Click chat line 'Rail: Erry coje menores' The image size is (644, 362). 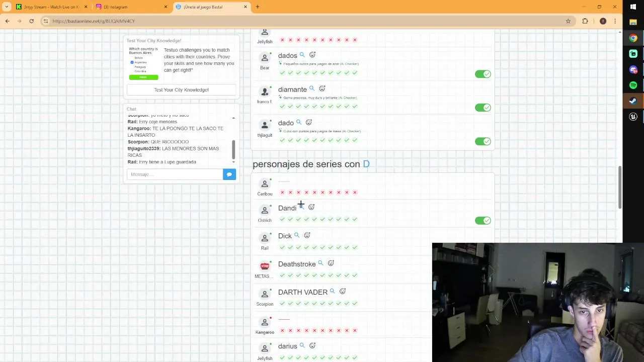[152, 122]
